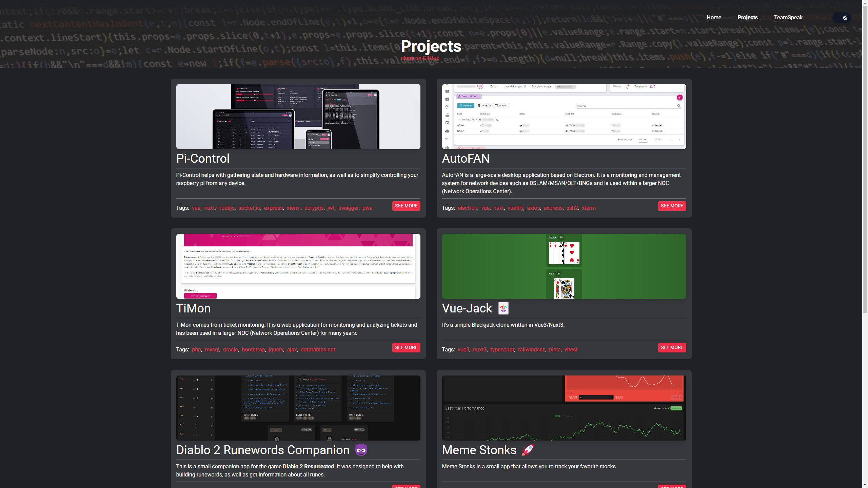Click the AutoFAN card title
The image size is (868, 488).
[x=466, y=159]
